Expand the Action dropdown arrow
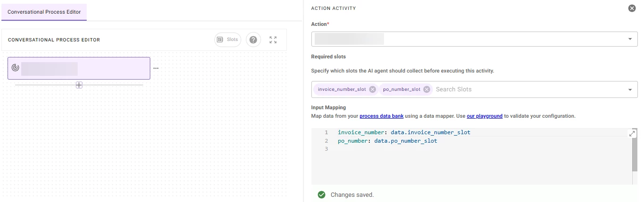644x202 pixels. point(630,39)
